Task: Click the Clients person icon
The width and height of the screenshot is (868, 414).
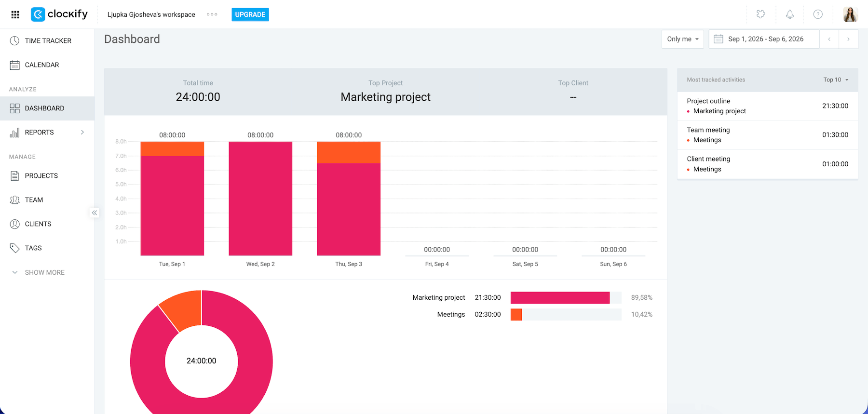Action: tap(15, 224)
